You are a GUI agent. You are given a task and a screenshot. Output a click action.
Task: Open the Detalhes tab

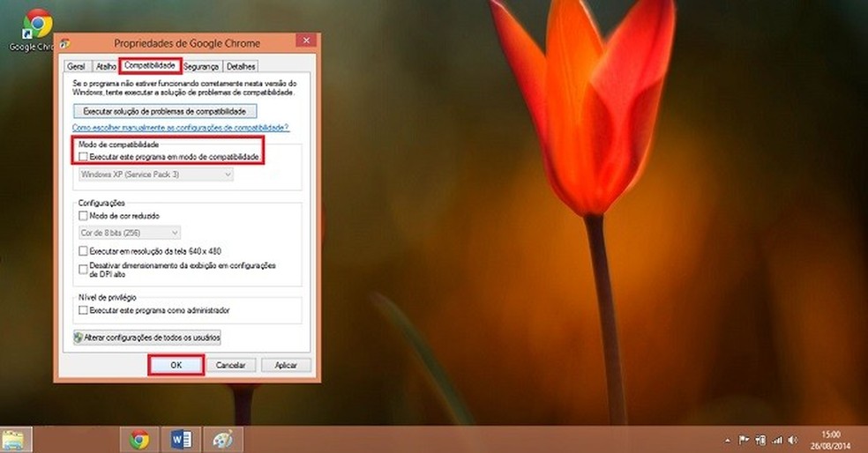(241, 66)
